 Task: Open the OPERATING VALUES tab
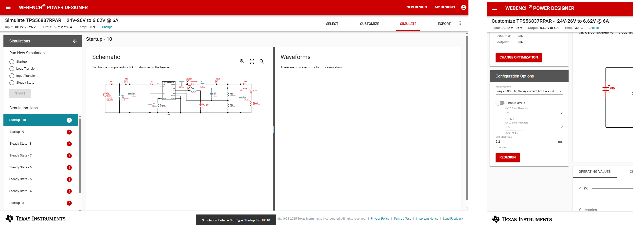tap(594, 172)
